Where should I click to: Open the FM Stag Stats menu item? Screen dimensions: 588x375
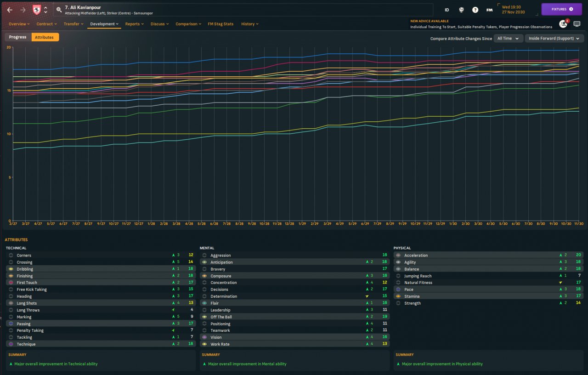(220, 24)
